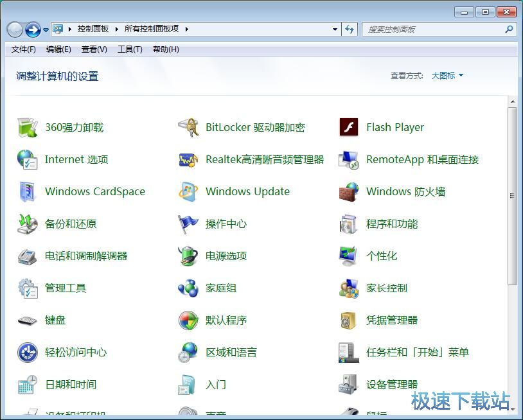This screenshot has width=523, height=420.
Task: Open RemoteApp 和桌面连接 icon
Action: [349, 159]
